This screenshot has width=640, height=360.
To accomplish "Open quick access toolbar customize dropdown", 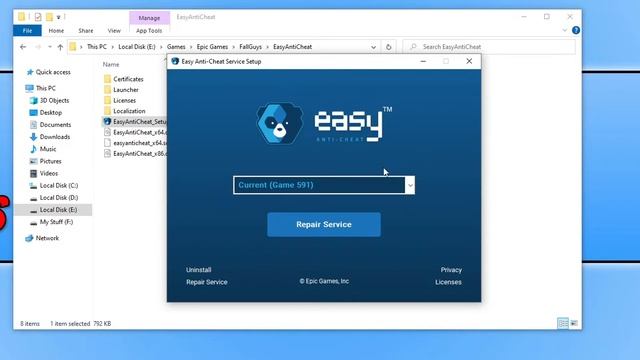I will click(x=59, y=17).
